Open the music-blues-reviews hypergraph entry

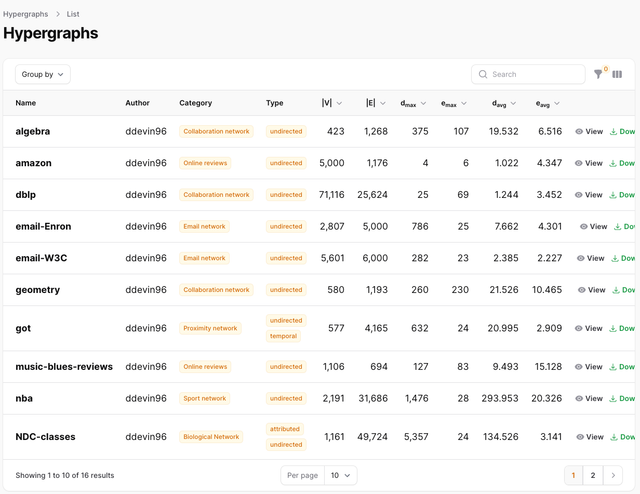tap(64, 366)
